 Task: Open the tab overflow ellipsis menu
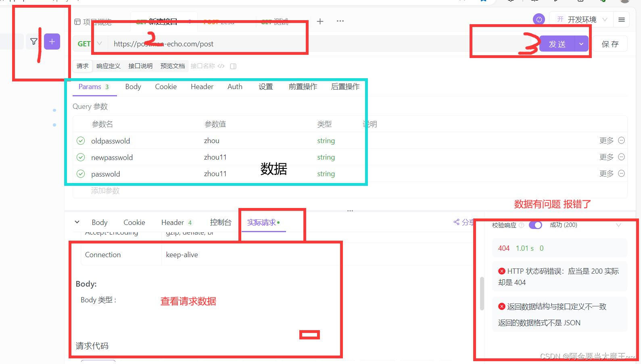(340, 21)
